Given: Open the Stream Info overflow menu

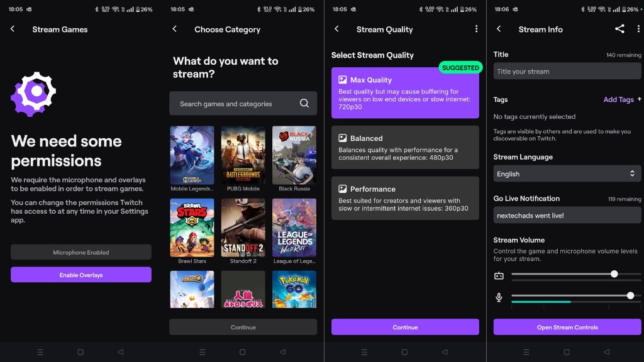Looking at the screenshot, I should click(x=638, y=29).
